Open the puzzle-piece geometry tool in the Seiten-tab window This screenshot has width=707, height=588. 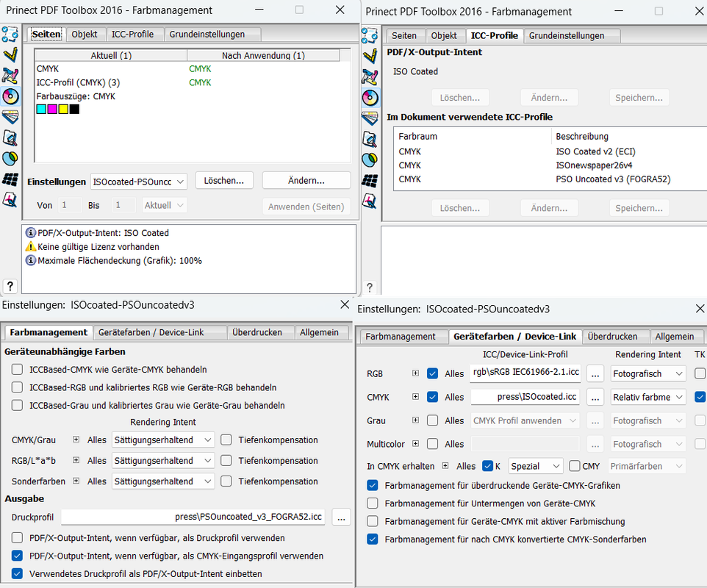[10, 76]
